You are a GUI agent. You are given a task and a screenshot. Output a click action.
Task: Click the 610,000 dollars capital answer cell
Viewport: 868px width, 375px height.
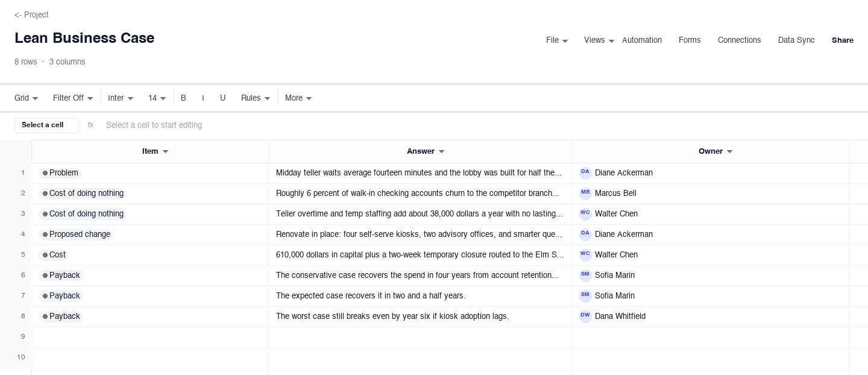click(x=421, y=255)
